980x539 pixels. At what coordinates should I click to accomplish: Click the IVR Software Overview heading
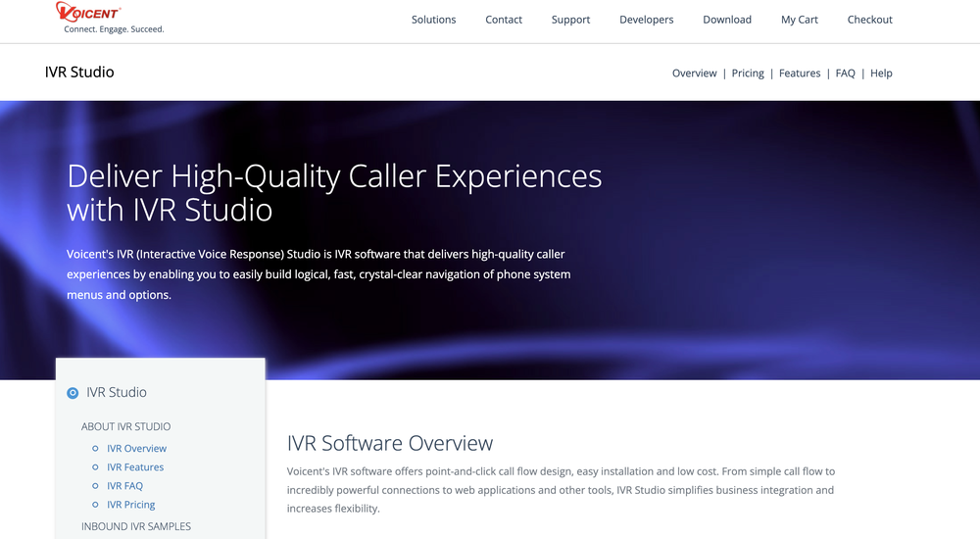click(x=390, y=443)
